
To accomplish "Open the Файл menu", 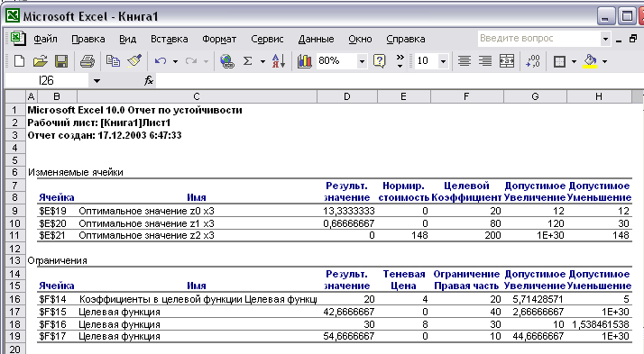I will click(x=45, y=39).
